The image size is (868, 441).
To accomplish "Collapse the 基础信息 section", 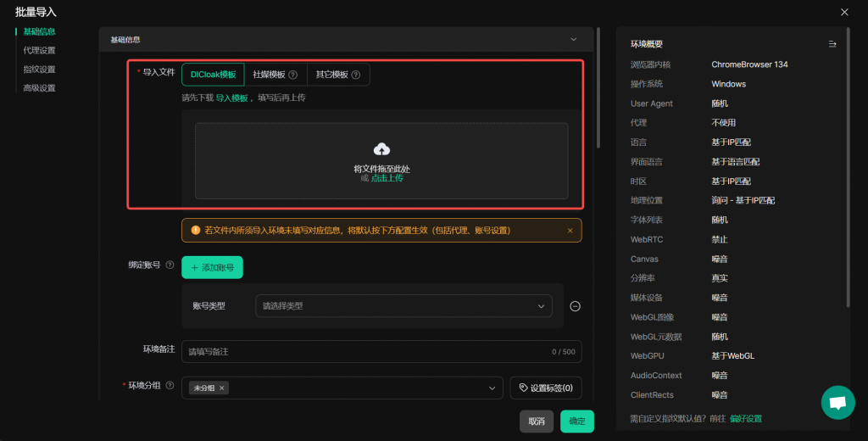I will tap(573, 39).
